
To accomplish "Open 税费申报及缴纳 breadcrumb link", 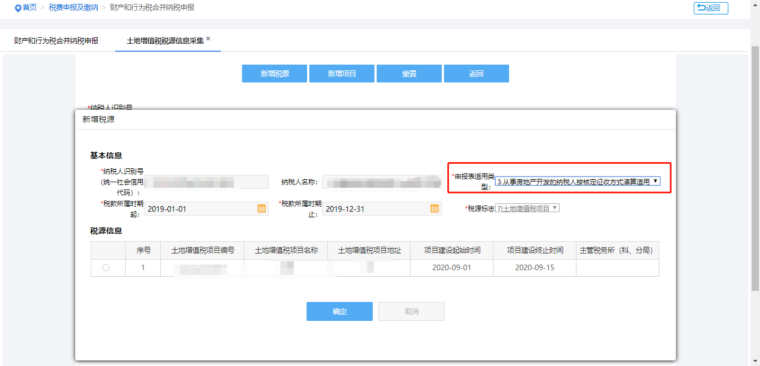I will pos(73,8).
